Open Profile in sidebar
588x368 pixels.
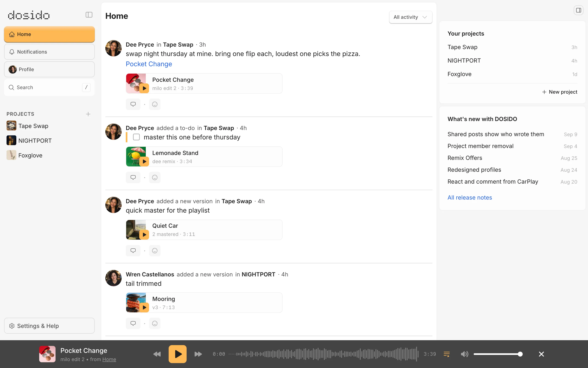[49, 69]
